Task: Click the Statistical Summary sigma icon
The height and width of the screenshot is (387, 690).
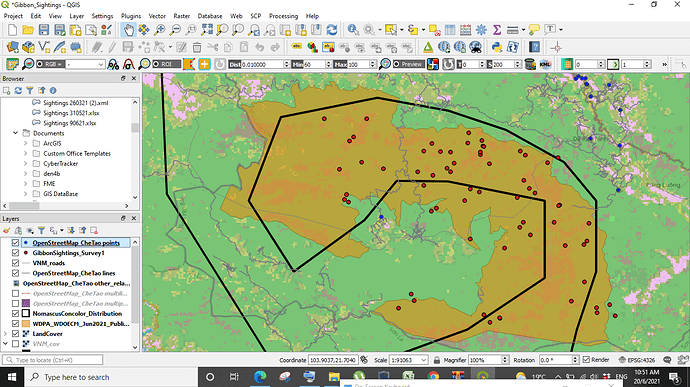Action: click(x=497, y=29)
